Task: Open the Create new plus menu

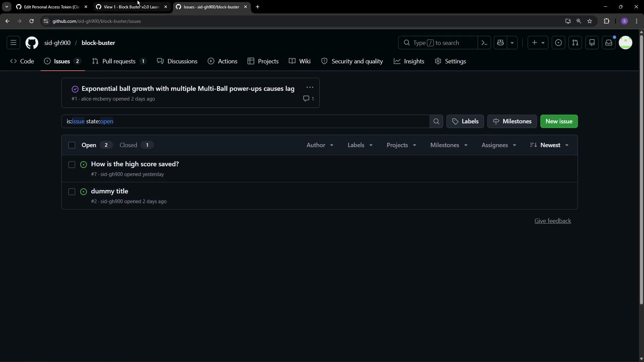Action: pos(538,43)
